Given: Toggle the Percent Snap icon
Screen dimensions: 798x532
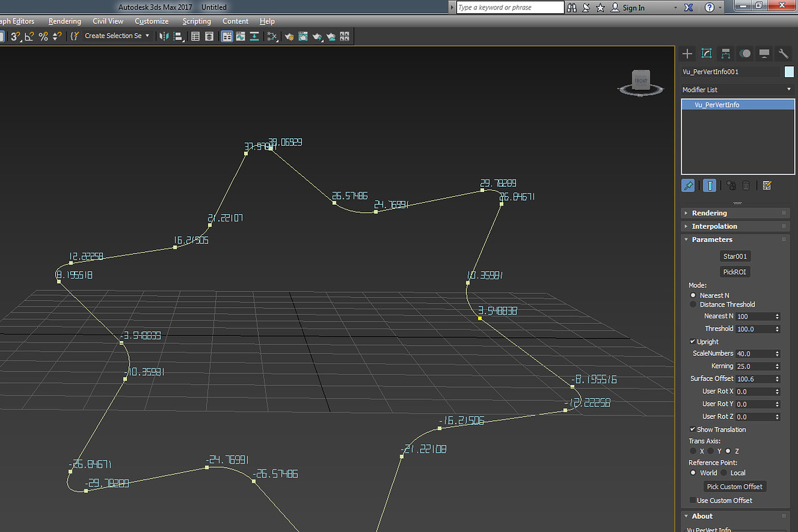Looking at the screenshot, I should pos(43,36).
